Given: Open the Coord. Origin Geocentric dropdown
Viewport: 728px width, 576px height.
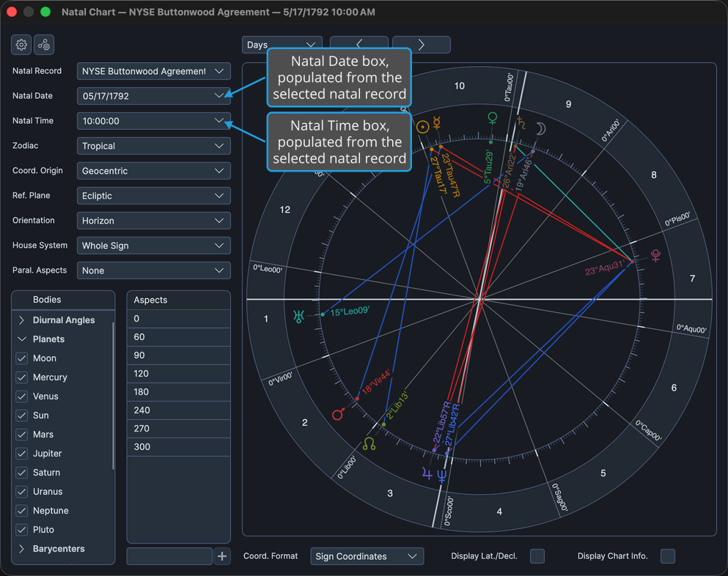Looking at the screenshot, I should pyautogui.click(x=154, y=171).
